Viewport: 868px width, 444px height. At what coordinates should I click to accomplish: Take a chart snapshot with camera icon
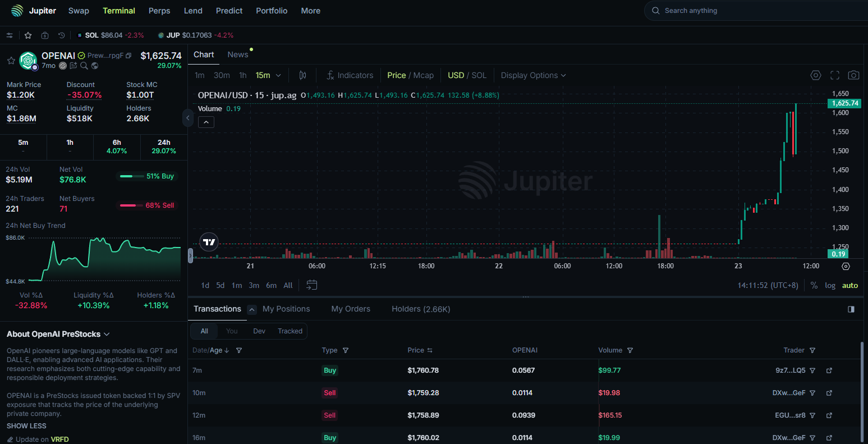click(853, 75)
